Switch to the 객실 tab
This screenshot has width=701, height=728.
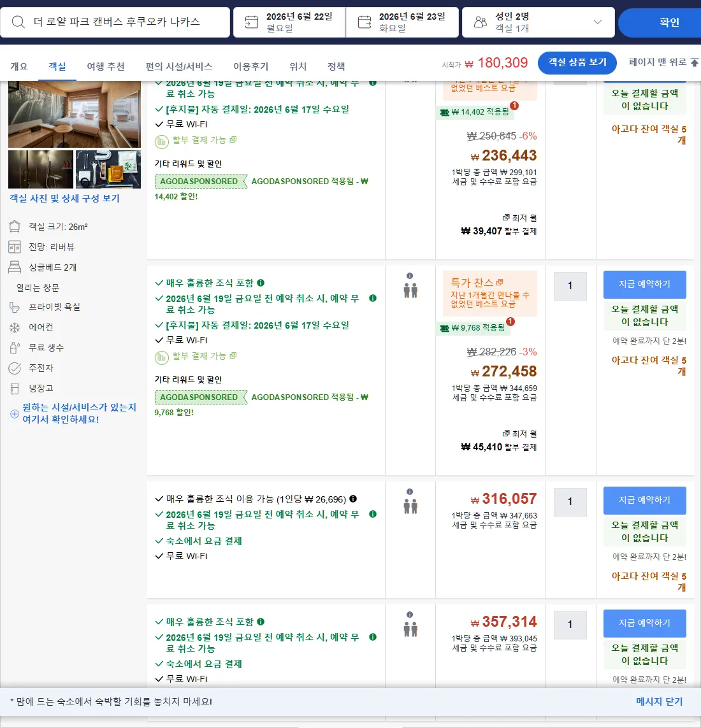coord(57,66)
